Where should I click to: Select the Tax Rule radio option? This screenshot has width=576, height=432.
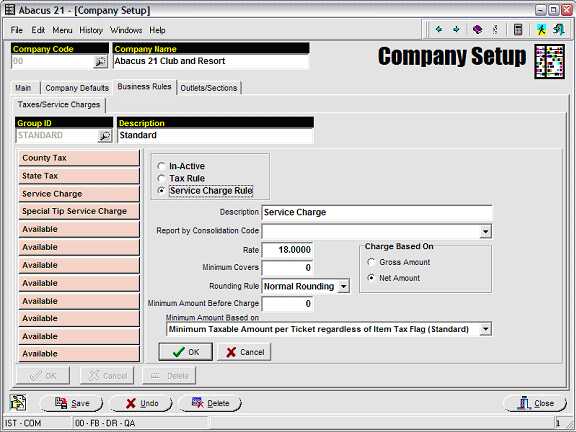click(x=161, y=179)
